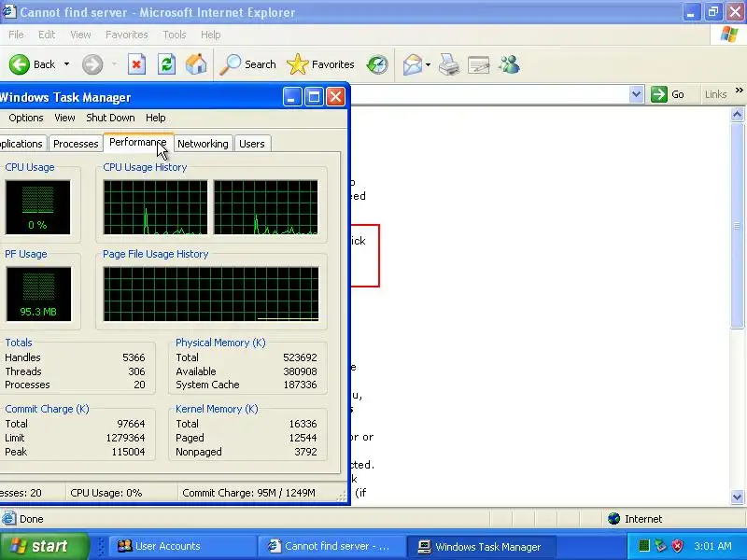Click the Page File Usage History graph
The image size is (747, 560).
(211, 294)
